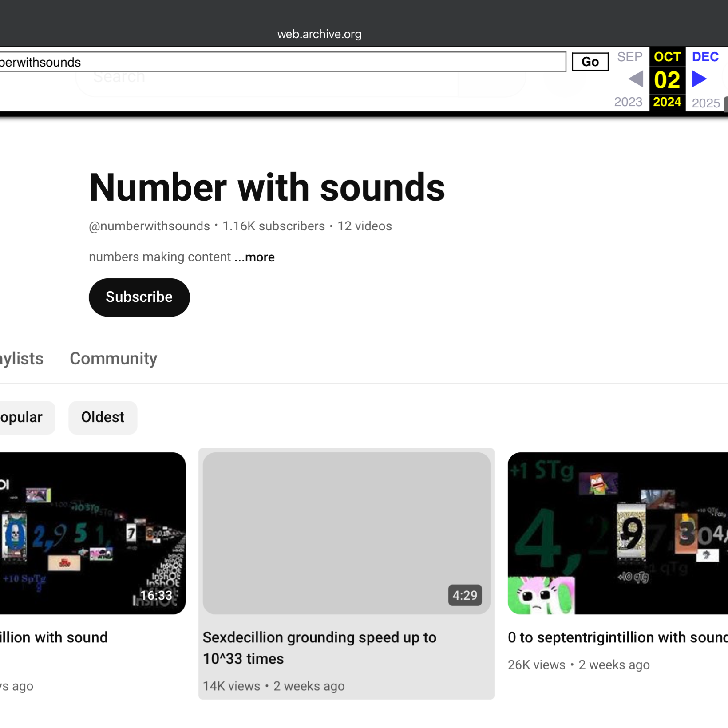Click the '26K views' text

tap(536, 665)
